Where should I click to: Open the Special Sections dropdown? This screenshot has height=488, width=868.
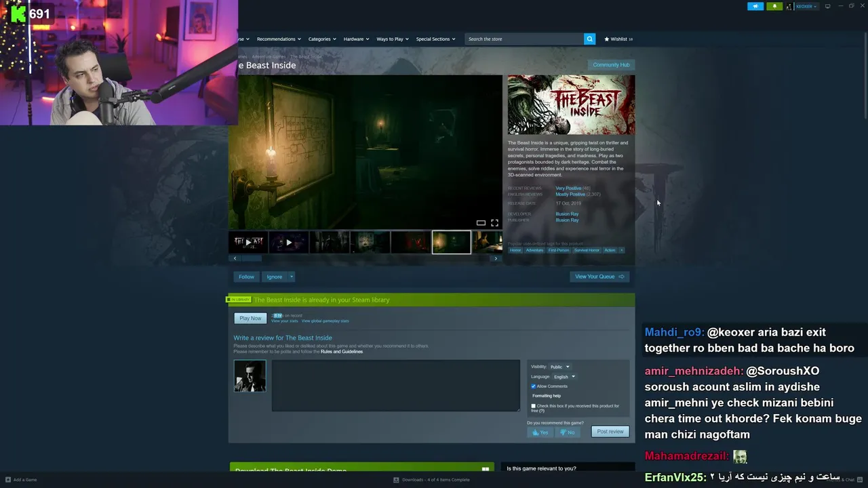(x=435, y=39)
